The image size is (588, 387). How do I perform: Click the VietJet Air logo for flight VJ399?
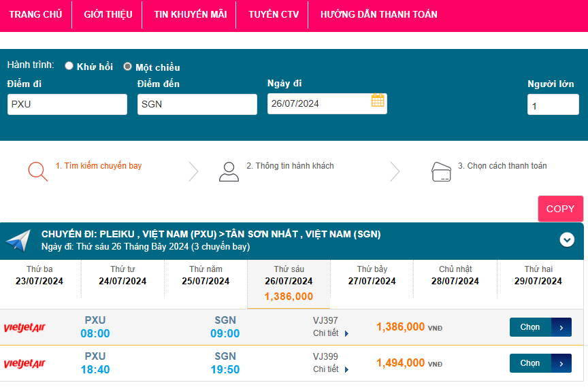(x=24, y=364)
